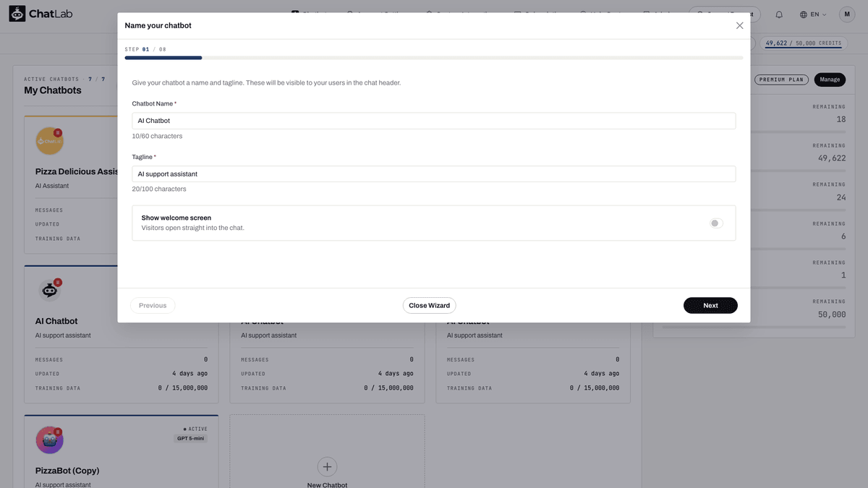
Task: Focus the Chatbot Name input field
Action: click(433, 121)
